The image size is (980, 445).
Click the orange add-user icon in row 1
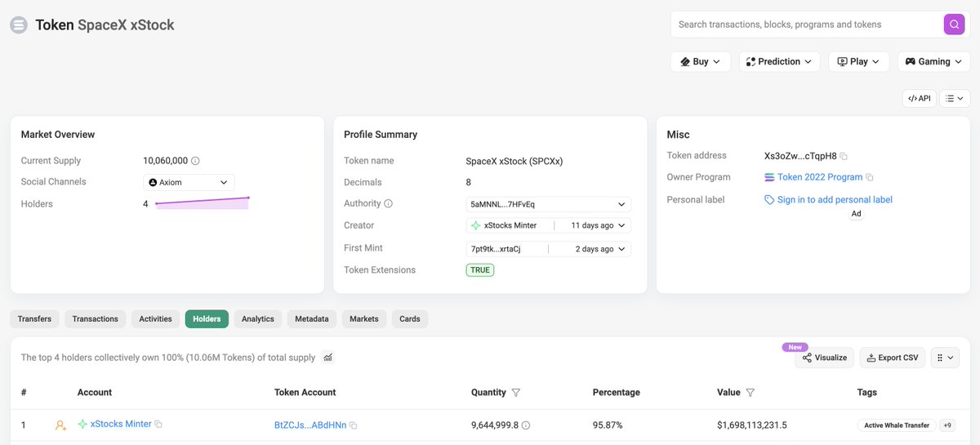(60, 425)
